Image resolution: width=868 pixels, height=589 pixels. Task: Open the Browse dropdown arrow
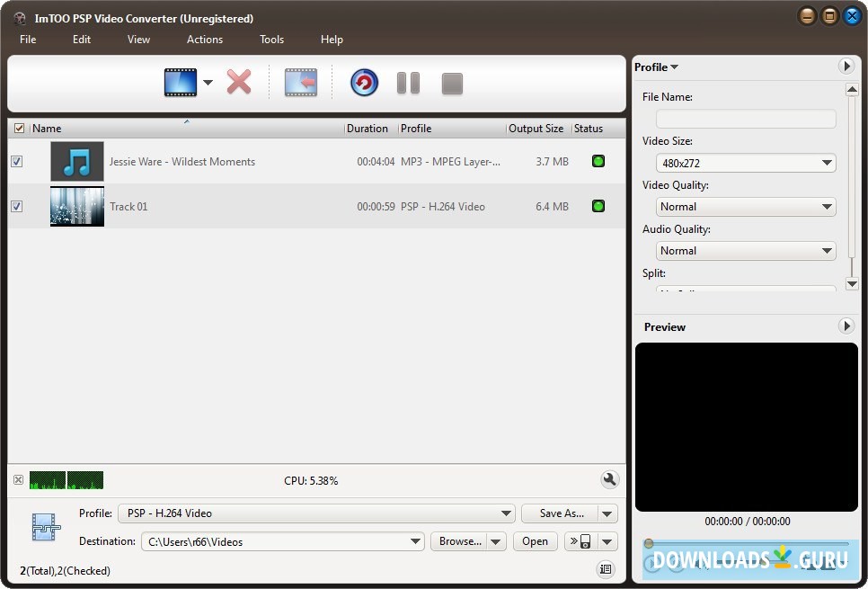pyautogui.click(x=496, y=541)
